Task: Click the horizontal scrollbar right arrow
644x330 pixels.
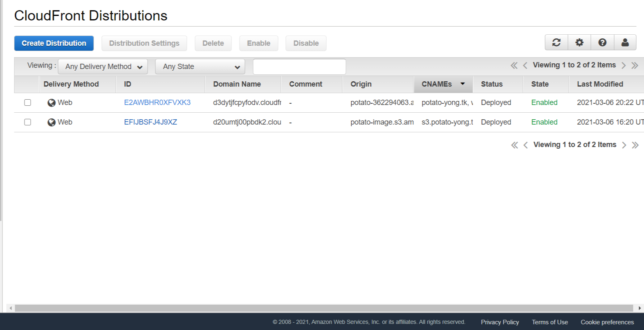Action: tap(640, 308)
